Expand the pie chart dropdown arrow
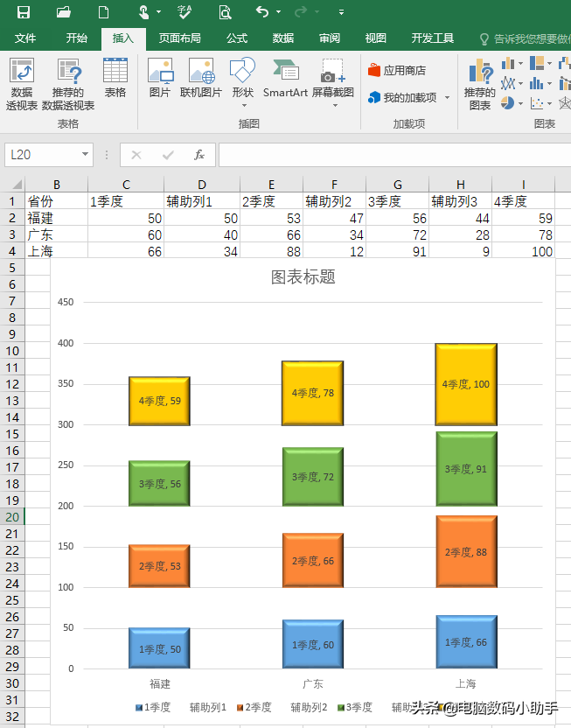This screenshot has width=571, height=728. [520, 103]
